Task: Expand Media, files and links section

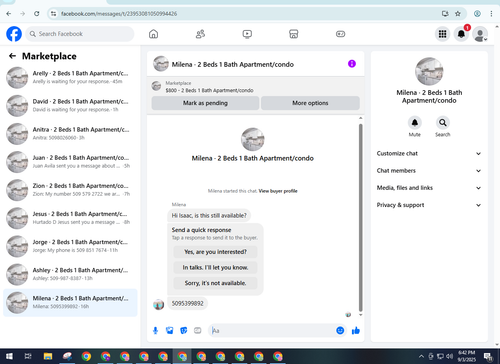Action: (x=429, y=188)
